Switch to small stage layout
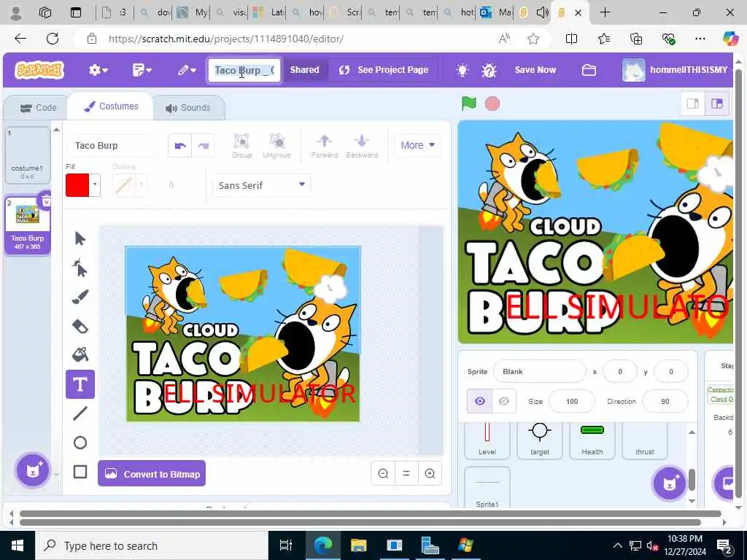Viewport: 747px width, 560px height. coord(693,104)
